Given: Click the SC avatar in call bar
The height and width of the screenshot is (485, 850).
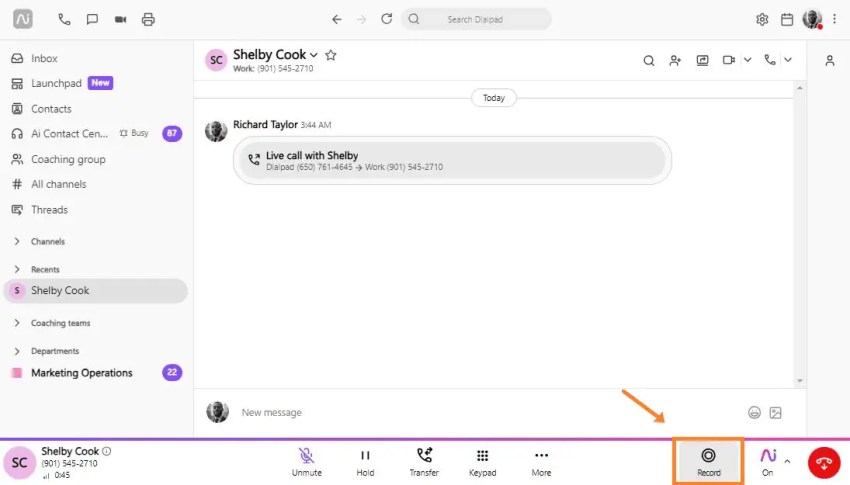Looking at the screenshot, I should (20, 463).
